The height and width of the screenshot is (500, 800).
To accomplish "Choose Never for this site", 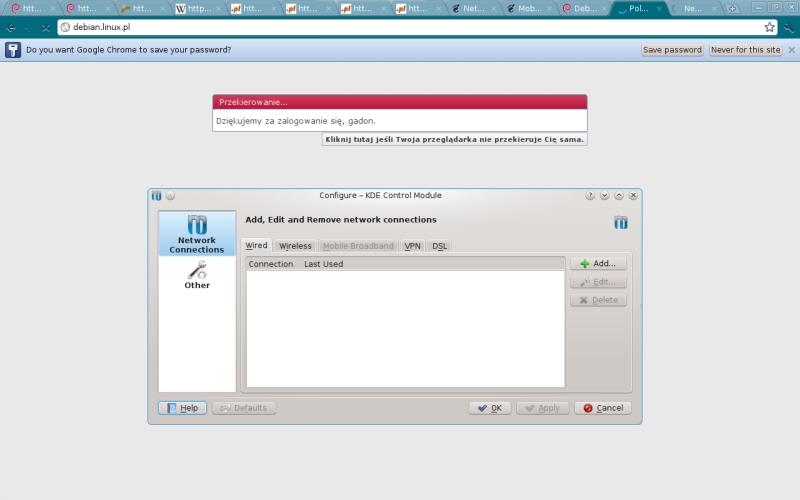I will coord(745,49).
